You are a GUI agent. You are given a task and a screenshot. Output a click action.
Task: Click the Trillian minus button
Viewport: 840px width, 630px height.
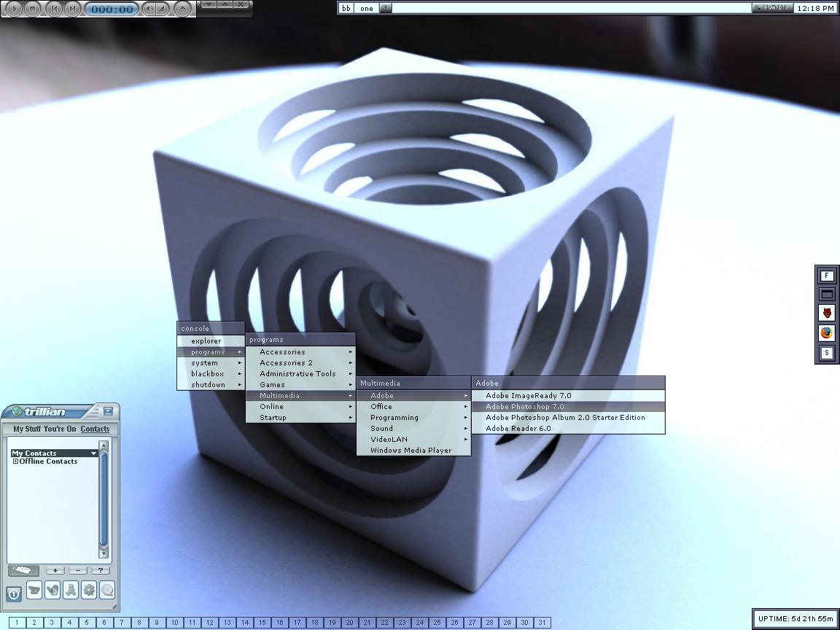(78, 570)
